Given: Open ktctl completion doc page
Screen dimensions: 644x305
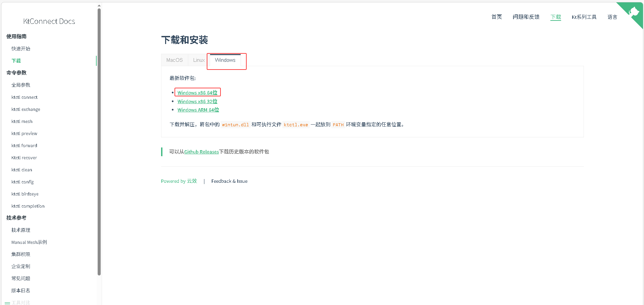Looking at the screenshot, I should pos(28,206).
